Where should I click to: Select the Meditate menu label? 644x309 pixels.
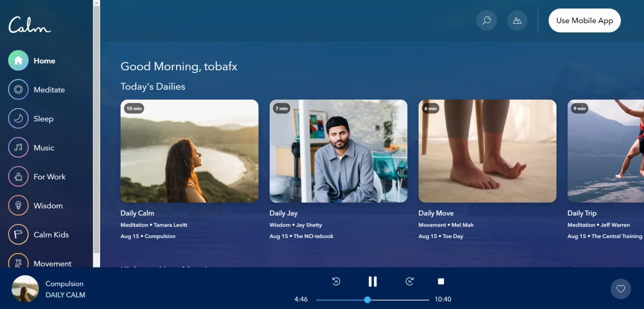(x=49, y=90)
